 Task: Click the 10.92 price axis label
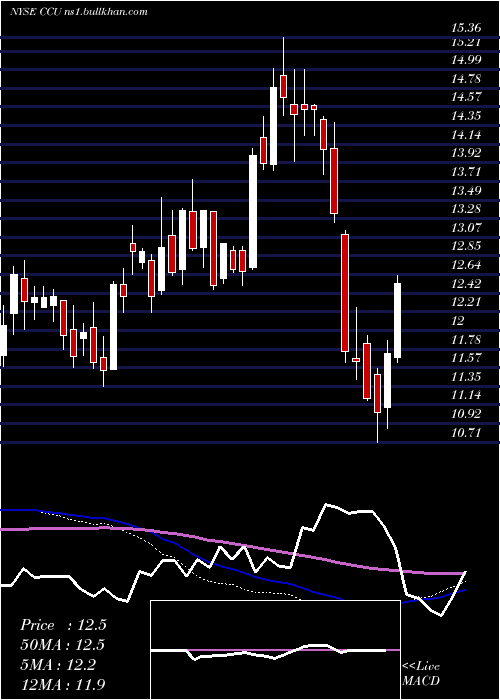[466, 414]
